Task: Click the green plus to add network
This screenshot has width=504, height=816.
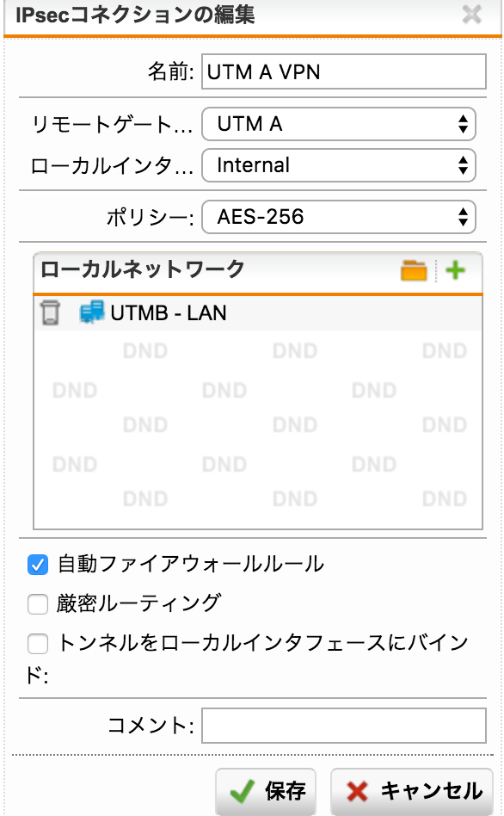Action: tap(455, 270)
